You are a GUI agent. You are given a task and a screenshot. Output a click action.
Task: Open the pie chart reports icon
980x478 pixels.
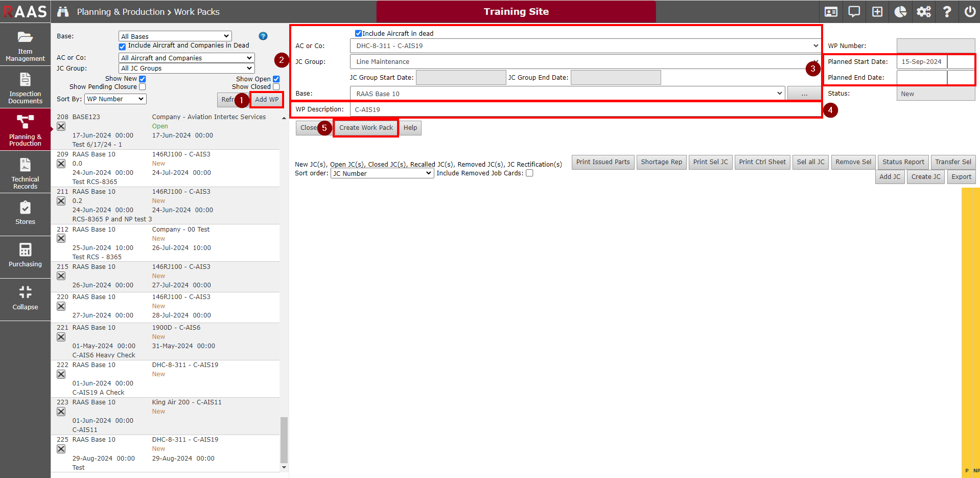(x=900, y=11)
